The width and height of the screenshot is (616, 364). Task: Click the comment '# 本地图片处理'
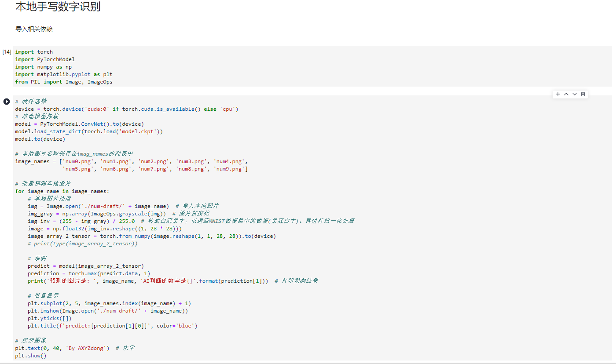pos(50,199)
